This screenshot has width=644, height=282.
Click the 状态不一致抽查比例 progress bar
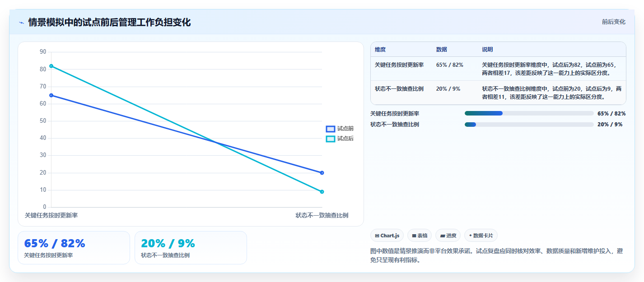coord(529,125)
